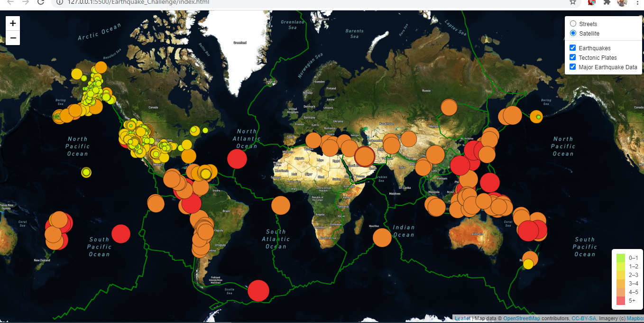
Task: Click the red earthquake marker near Scotia Sea
Action: coord(258,290)
